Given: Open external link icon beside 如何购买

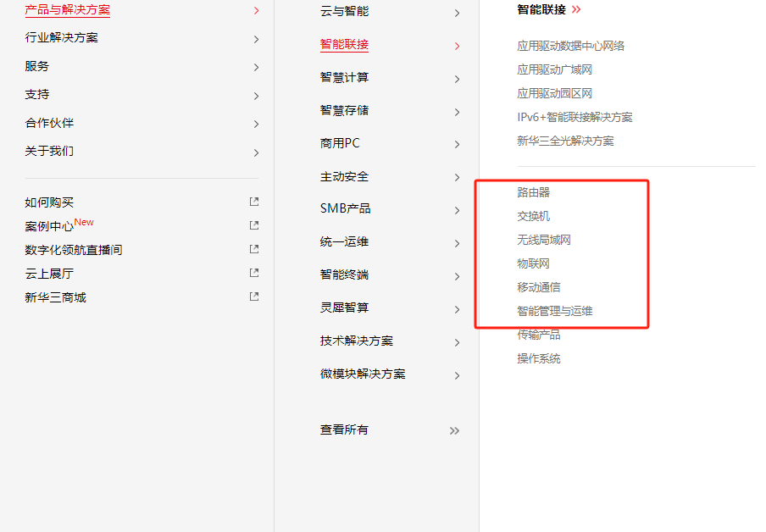Looking at the screenshot, I should click(x=254, y=202).
